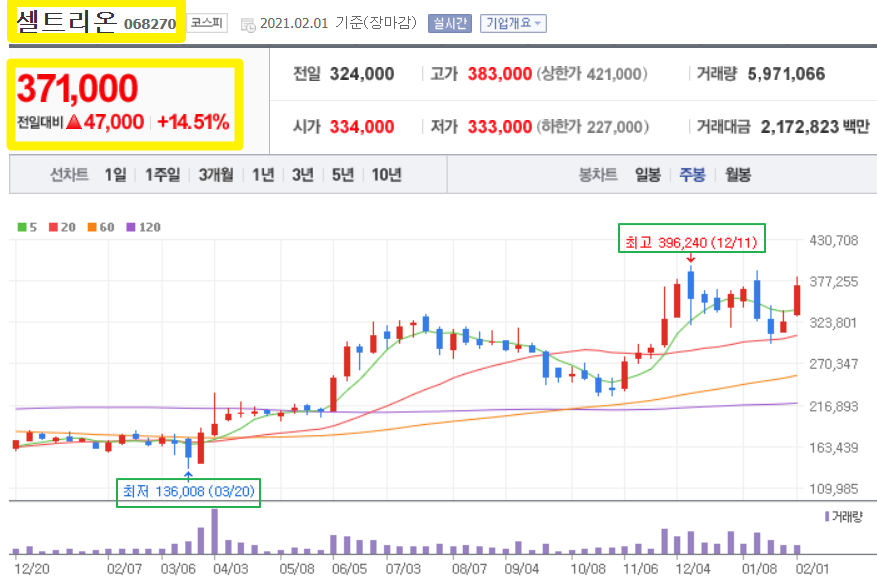Click the volume value 5,971,066
Viewport: 877px width, 581px height.
[786, 74]
